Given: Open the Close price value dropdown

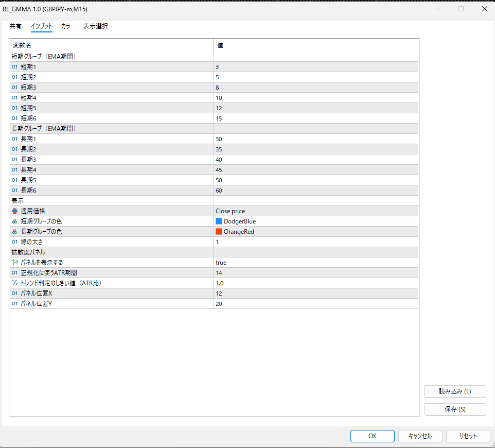Looking at the screenshot, I should pyautogui.click(x=316, y=211).
